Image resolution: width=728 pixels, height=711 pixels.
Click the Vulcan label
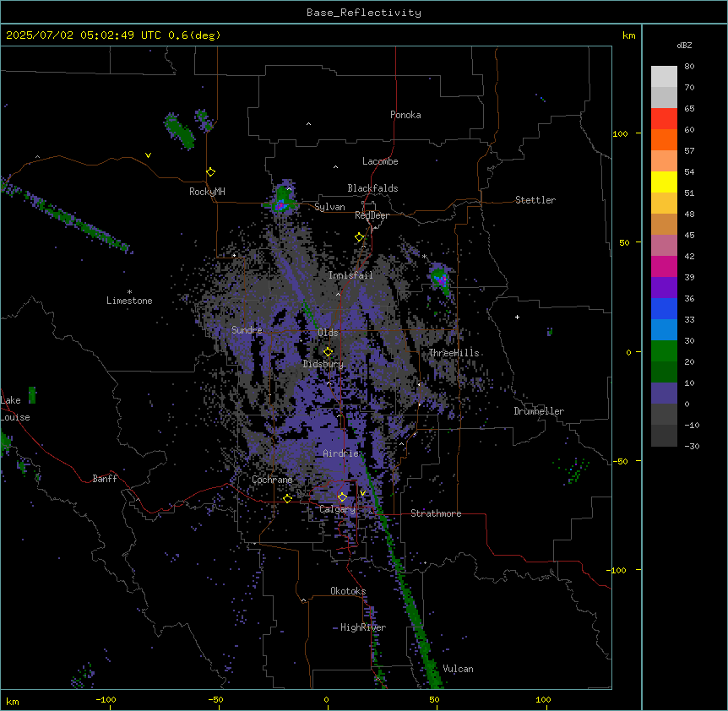click(459, 669)
